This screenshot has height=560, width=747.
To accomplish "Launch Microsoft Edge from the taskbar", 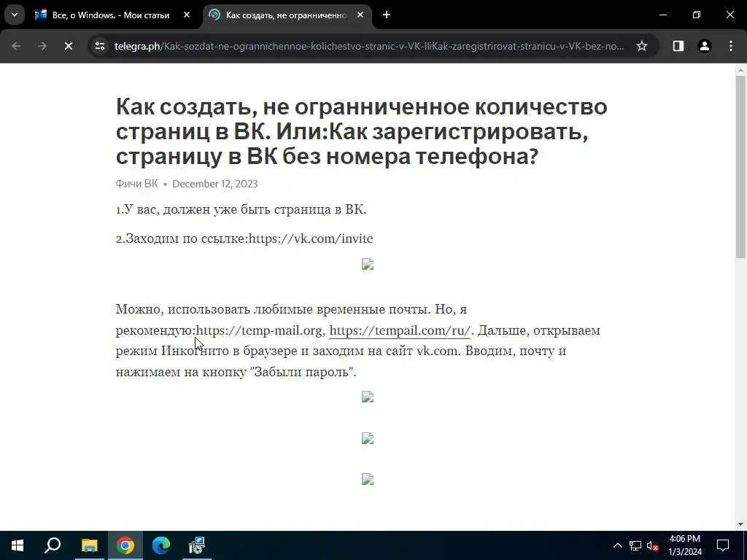I will coord(161,545).
